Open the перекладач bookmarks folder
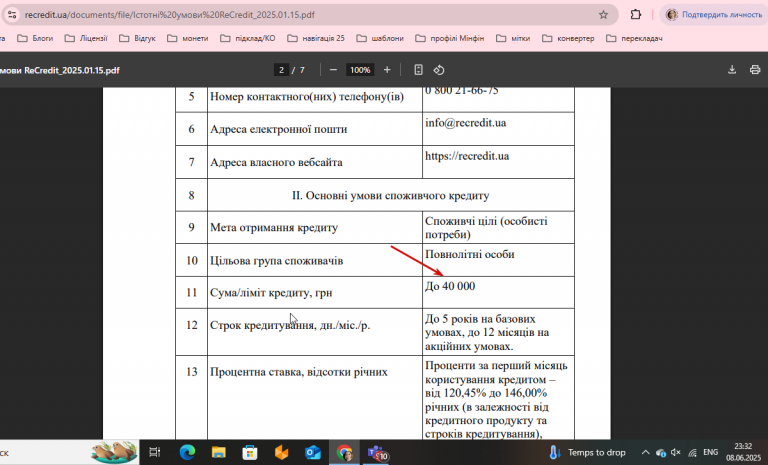 point(634,38)
